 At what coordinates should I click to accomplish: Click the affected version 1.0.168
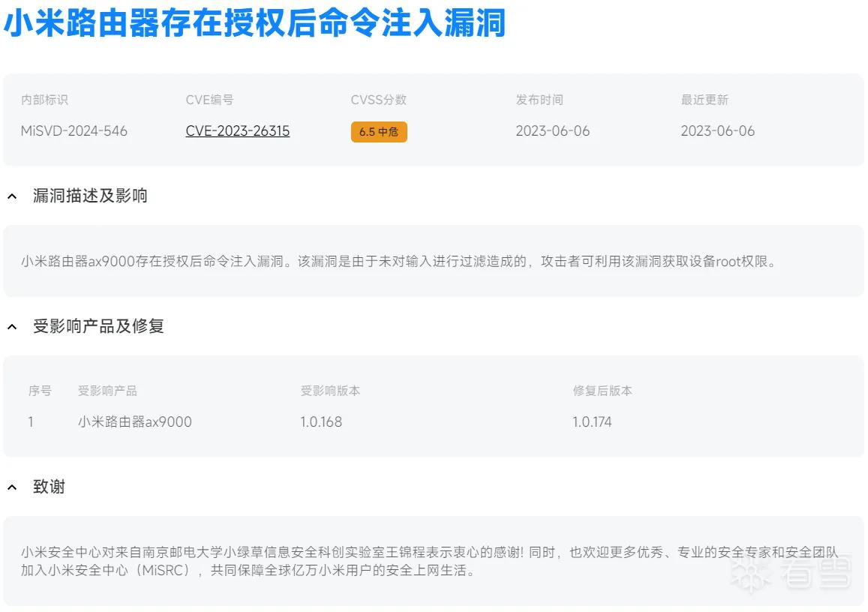(x=321, y=422)
